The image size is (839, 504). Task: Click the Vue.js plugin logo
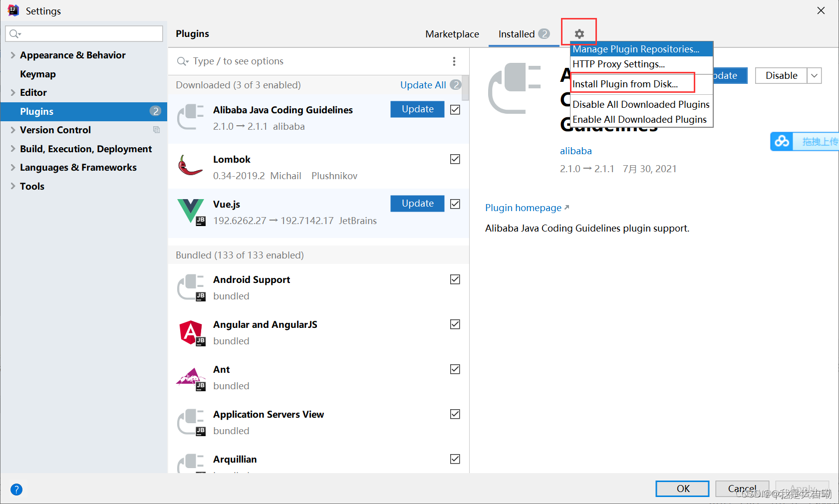click(191, 212)
